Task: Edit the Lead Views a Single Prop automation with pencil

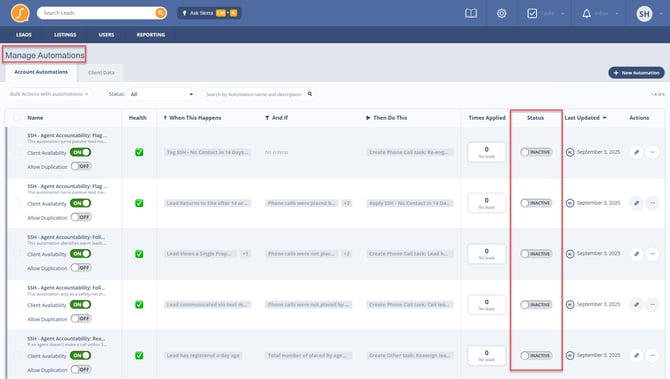Action: pyautogui.click(x=636, y=254)
